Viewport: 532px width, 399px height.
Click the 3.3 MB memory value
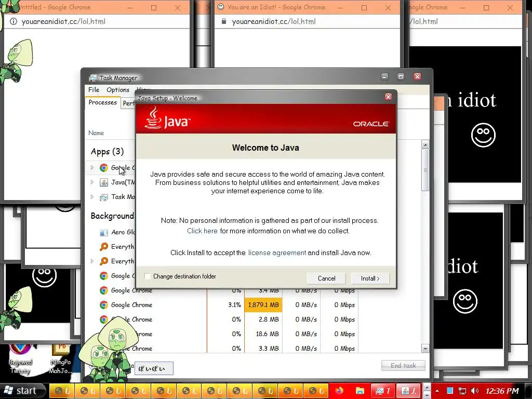tap(269, 349)
